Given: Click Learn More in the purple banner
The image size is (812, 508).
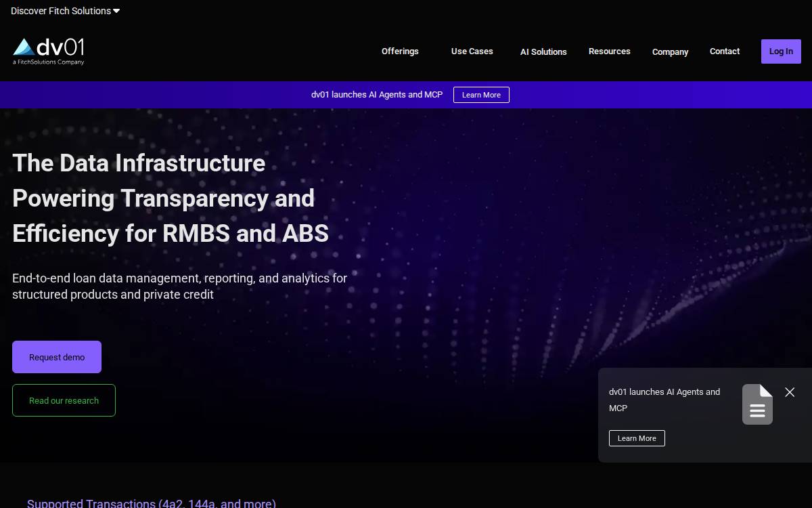Looking at the screenshot, I should tap(481, 95).
